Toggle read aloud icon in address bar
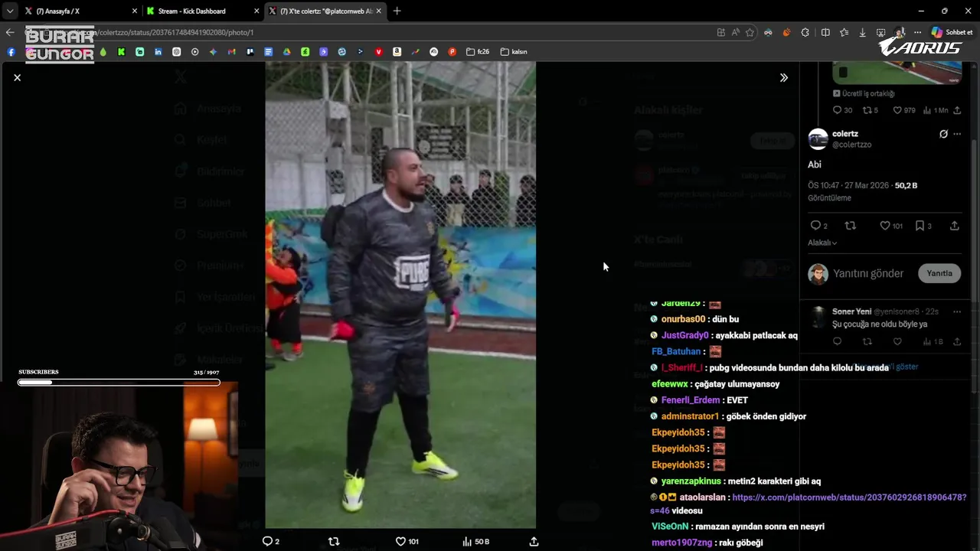The image size is (980, 551). pyautogui.click(x=735, y=32)
